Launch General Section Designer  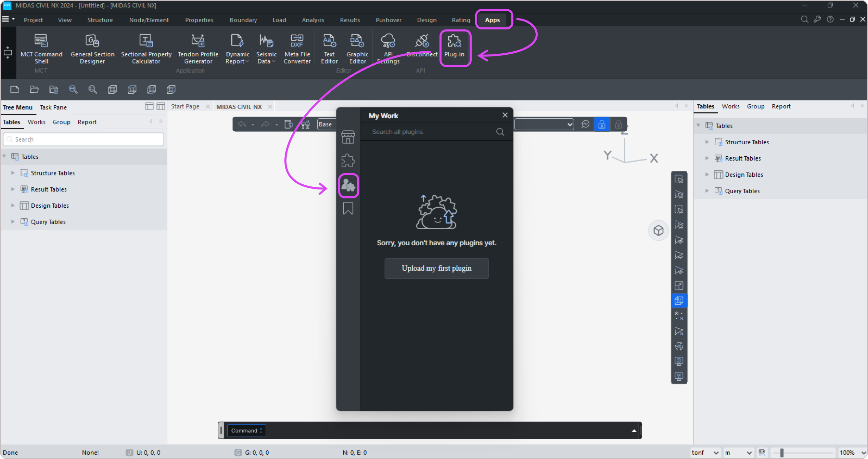tap(92, 49)
